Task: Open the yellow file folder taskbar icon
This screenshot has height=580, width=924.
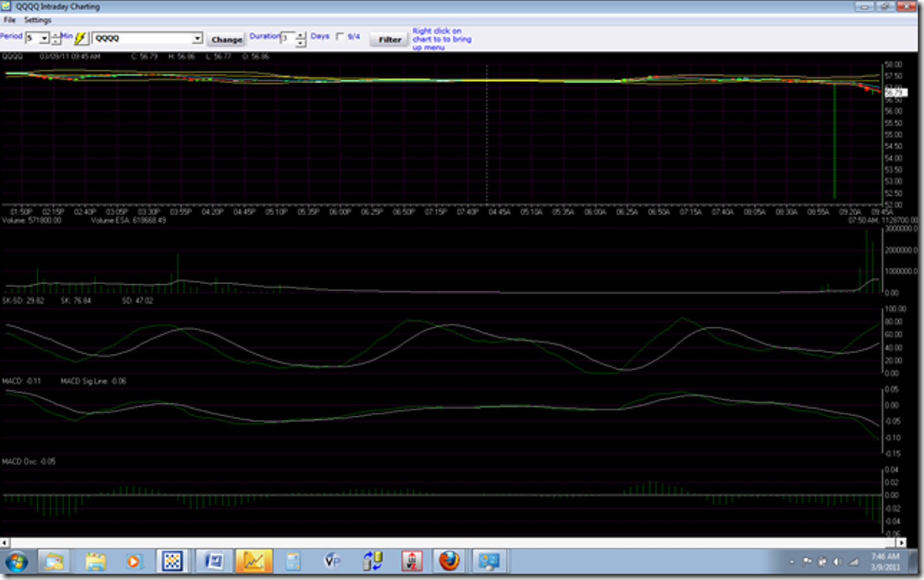Action: (95, 561)
